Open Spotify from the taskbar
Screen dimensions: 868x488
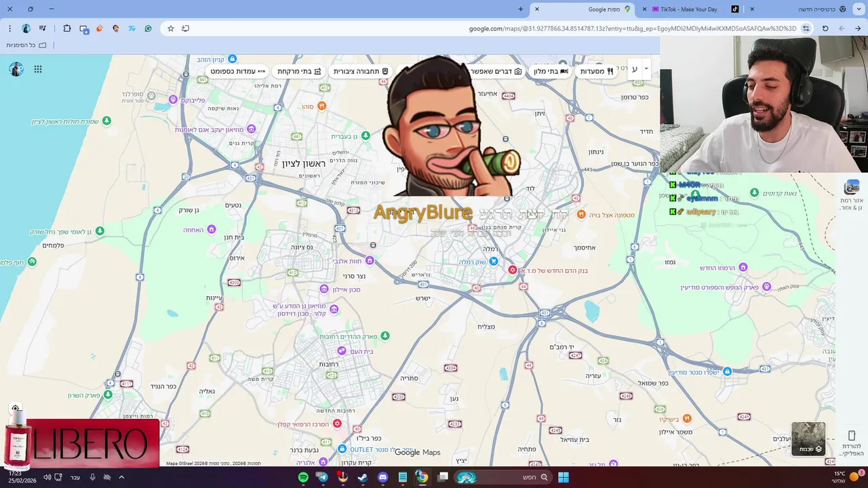pyautogui.click(x=303, y=477)
